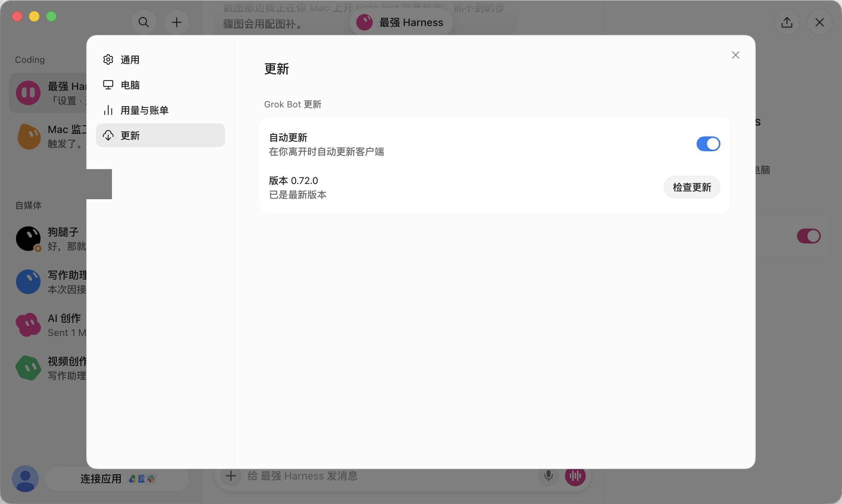Click the plus new chat icon
This screenshot has width=842, height=504.
[176, 22]
